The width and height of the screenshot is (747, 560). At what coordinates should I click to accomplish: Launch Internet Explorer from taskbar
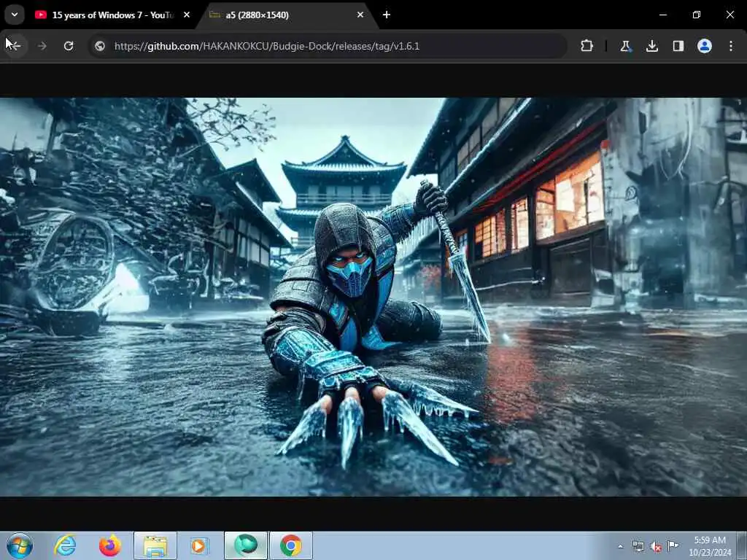65,545
